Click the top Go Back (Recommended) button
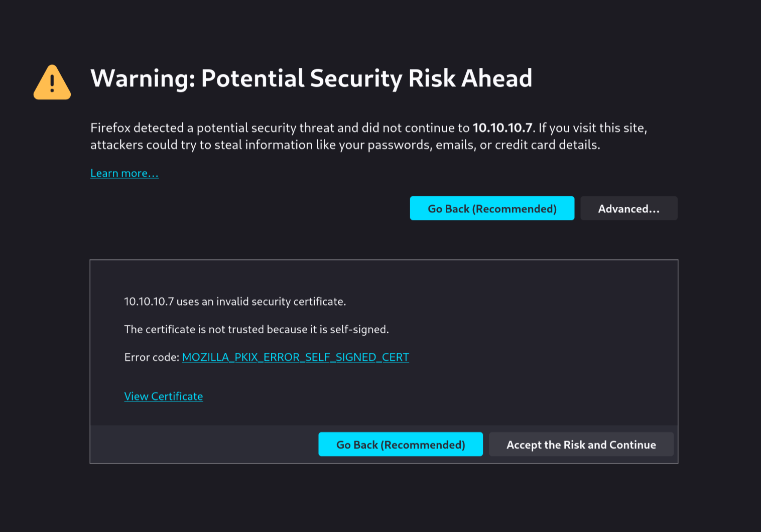The height and width of the screenshot is (532, 761). [x=492, y=208]
